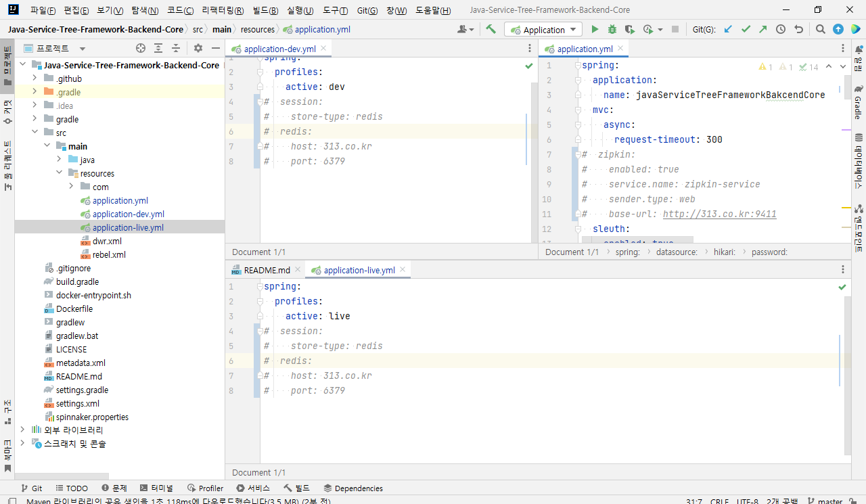866x504 pixels.
Task: Push commits with Git green arrow
Action: pyautogui.click(x=763, y=29)
